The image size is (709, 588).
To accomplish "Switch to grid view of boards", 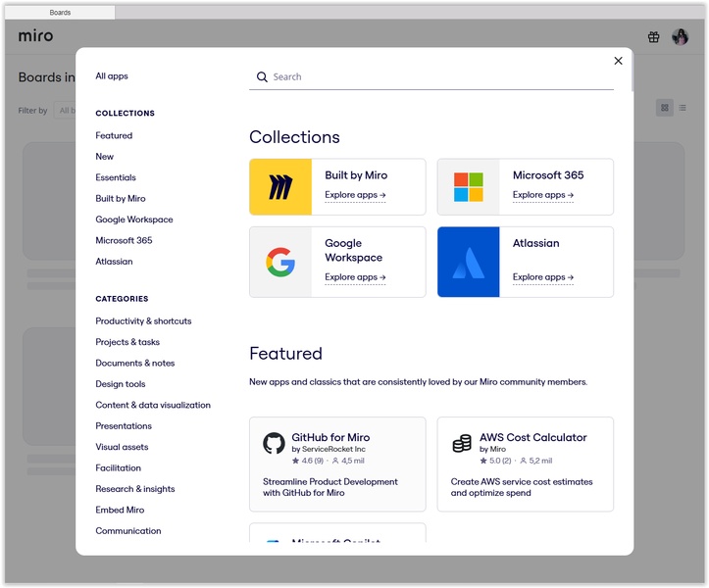I will click(665, 108).
